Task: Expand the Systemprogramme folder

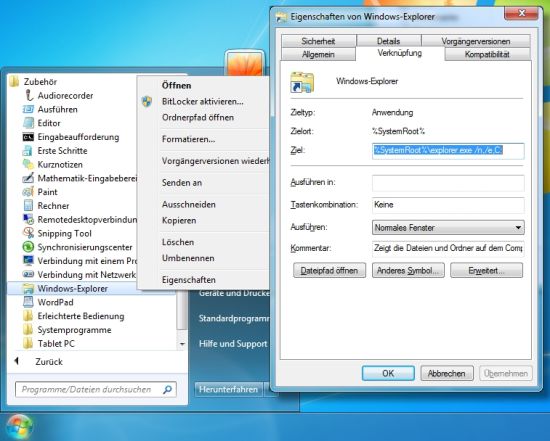Action: point(67,330)
